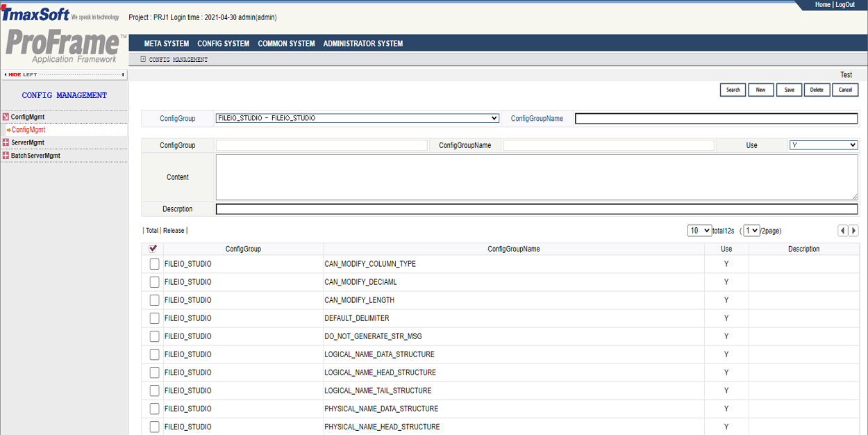Open the ConfigGroup FILEIO_STUDIO dropdown

(x=357, y=118)
